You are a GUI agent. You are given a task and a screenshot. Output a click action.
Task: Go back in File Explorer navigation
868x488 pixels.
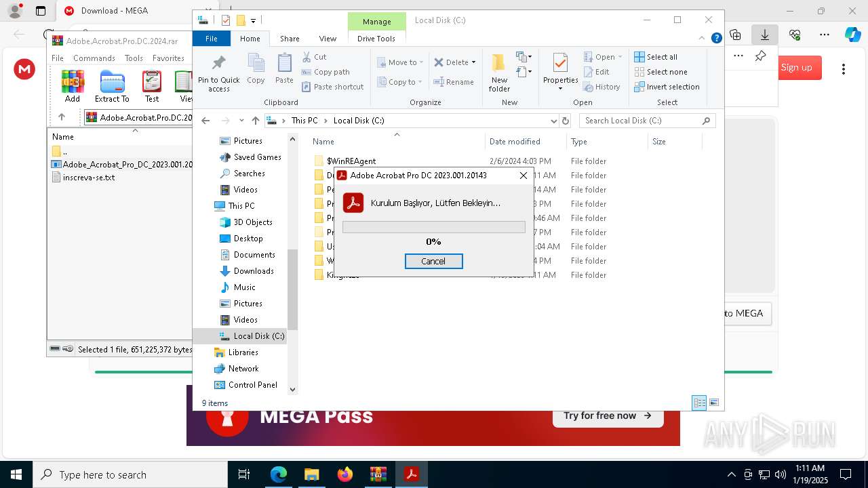(x=205, y=121)
